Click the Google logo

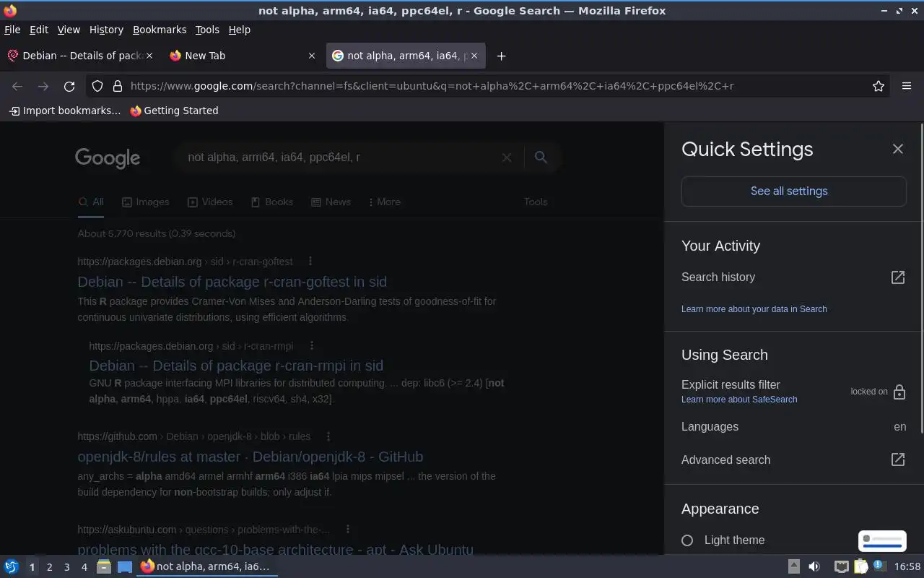click(108, 158)
